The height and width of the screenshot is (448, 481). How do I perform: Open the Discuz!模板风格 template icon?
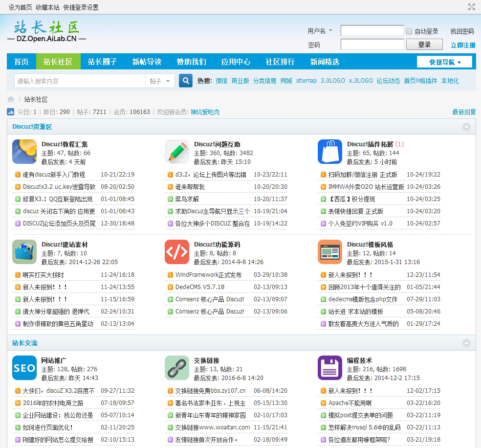click(x=330, y=252)
